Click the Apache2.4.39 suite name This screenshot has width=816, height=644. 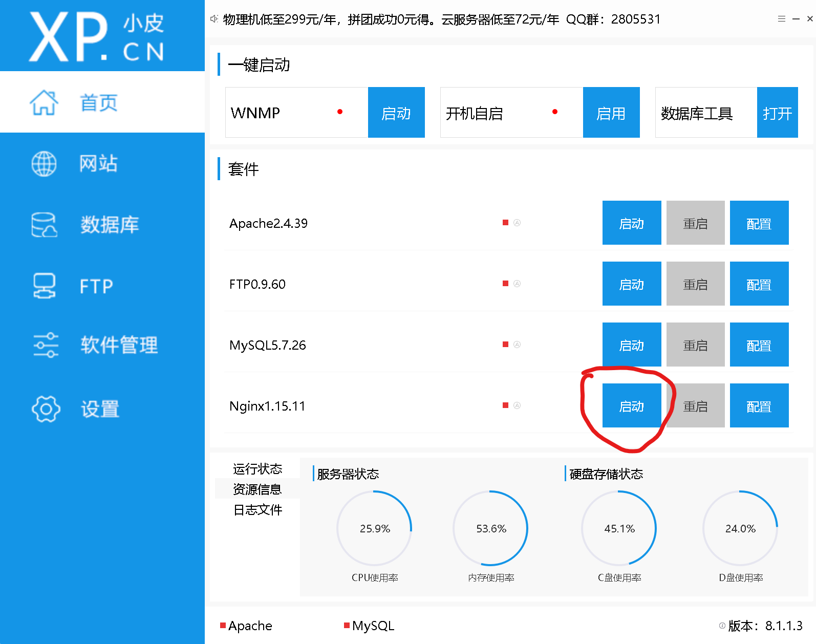269,223
